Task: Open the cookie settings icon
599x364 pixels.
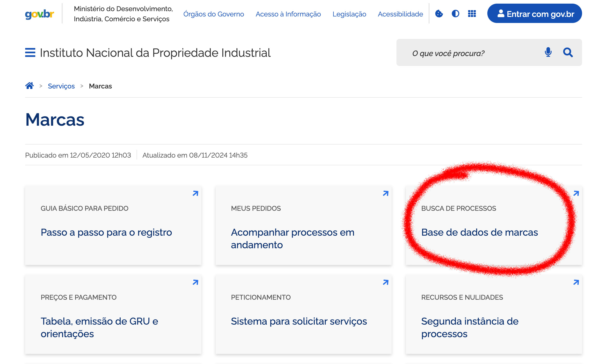Action: (439, 14)
